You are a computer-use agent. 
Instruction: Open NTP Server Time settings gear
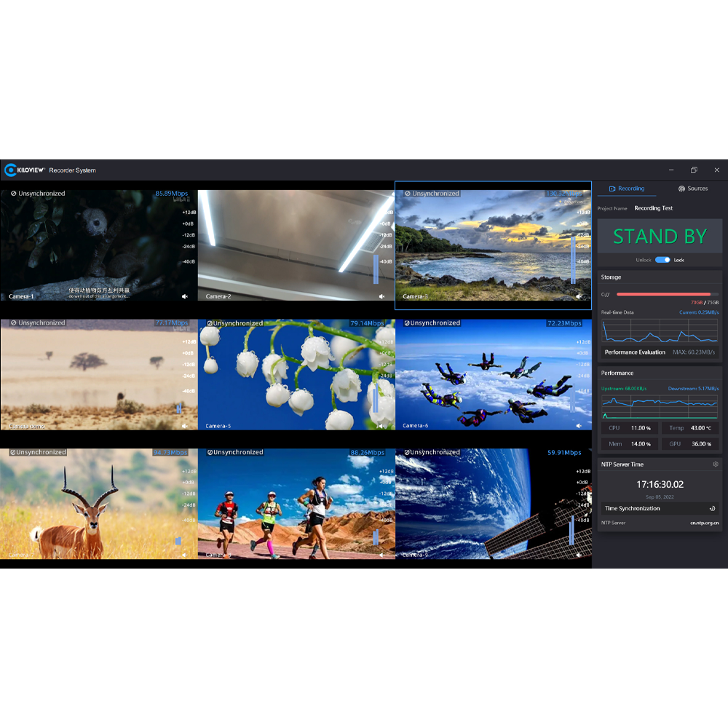[x=716, y=464]
